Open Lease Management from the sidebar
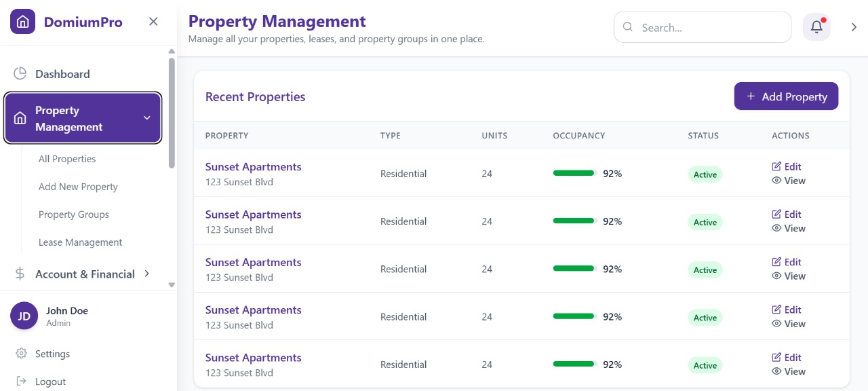Screen dimensions: 868x391 80,242
